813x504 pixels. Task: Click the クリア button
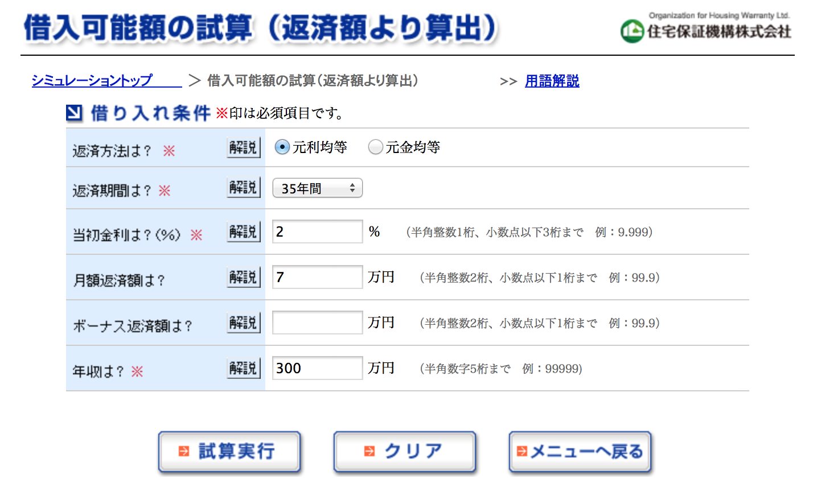point(404,452)
